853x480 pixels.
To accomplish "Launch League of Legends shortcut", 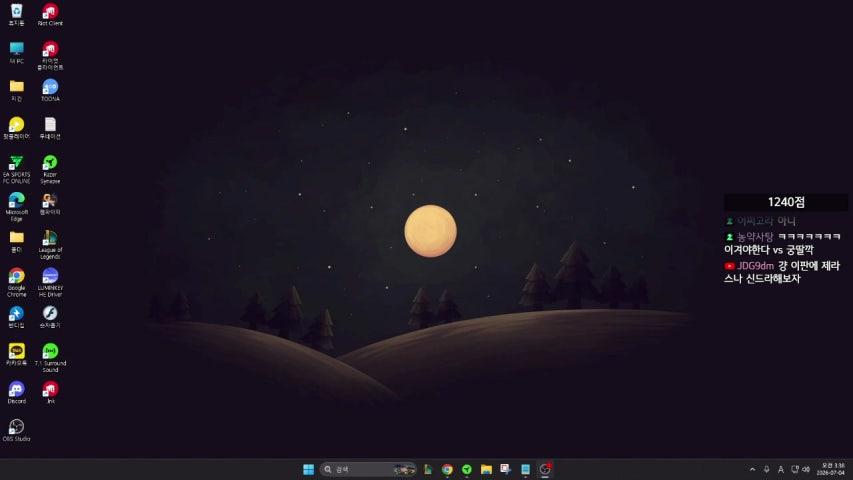I will [50, 244].
